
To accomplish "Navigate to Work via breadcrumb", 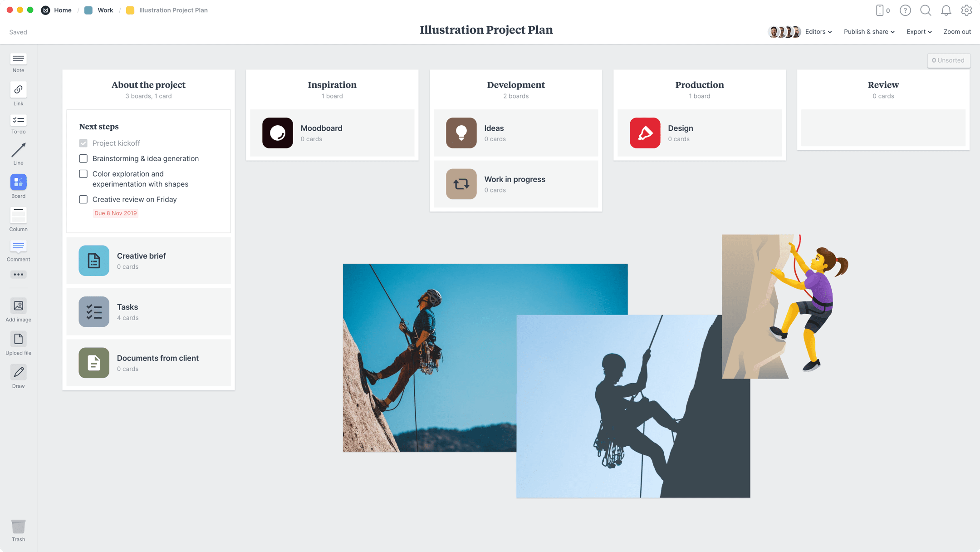I will point(105,10).
